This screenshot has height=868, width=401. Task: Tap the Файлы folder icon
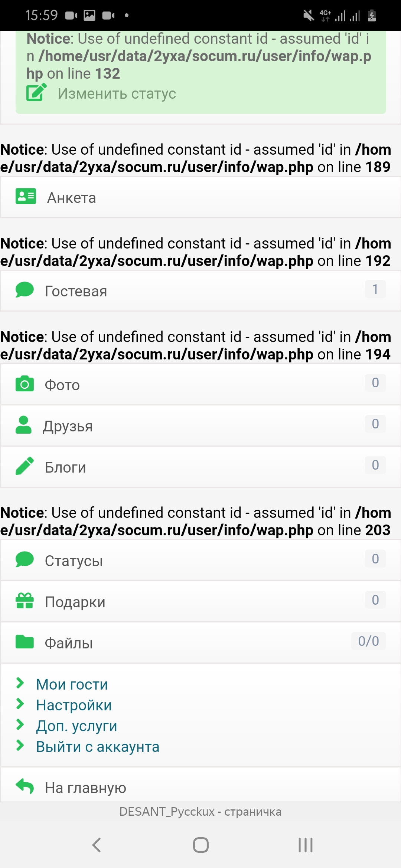25,642
